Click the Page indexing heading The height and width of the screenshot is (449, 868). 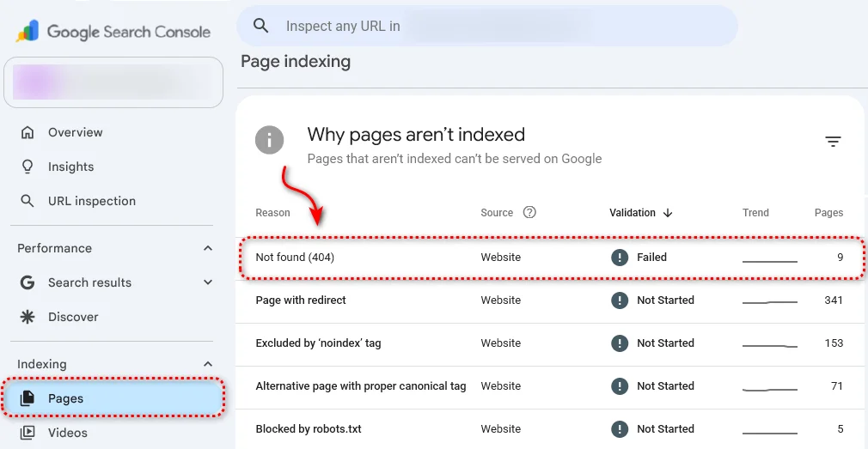click(296, 61)
